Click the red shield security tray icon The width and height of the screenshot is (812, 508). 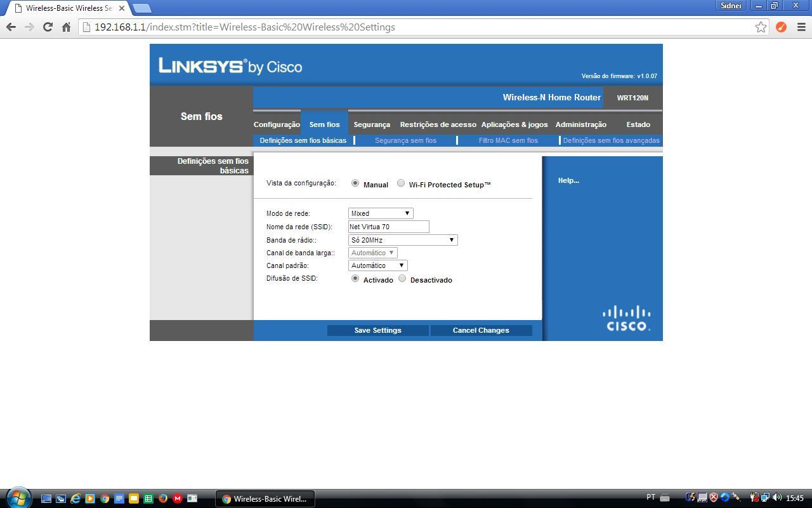714,497
